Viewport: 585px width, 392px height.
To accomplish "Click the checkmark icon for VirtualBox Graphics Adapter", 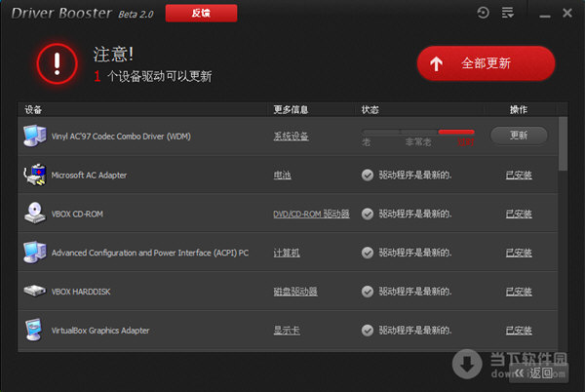I will pos(368,331).
